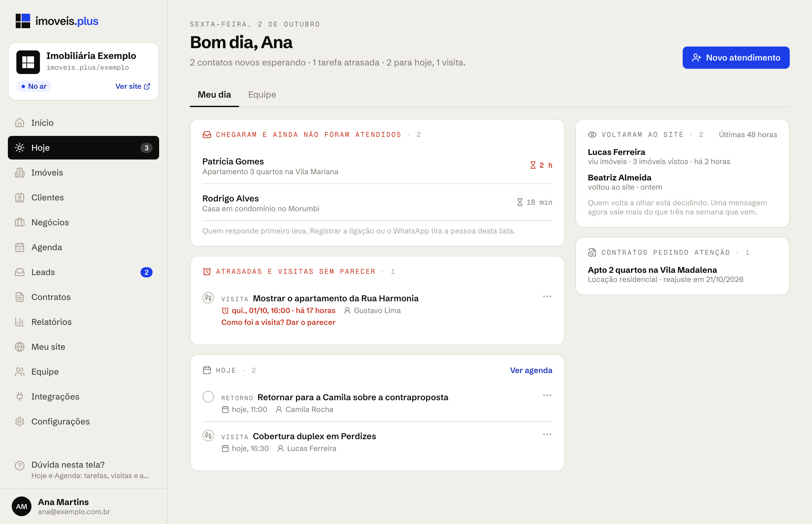Viewport: 812px width, 524px height.
Task: Click the No ar status badge
Action: (x=34, y=86)
